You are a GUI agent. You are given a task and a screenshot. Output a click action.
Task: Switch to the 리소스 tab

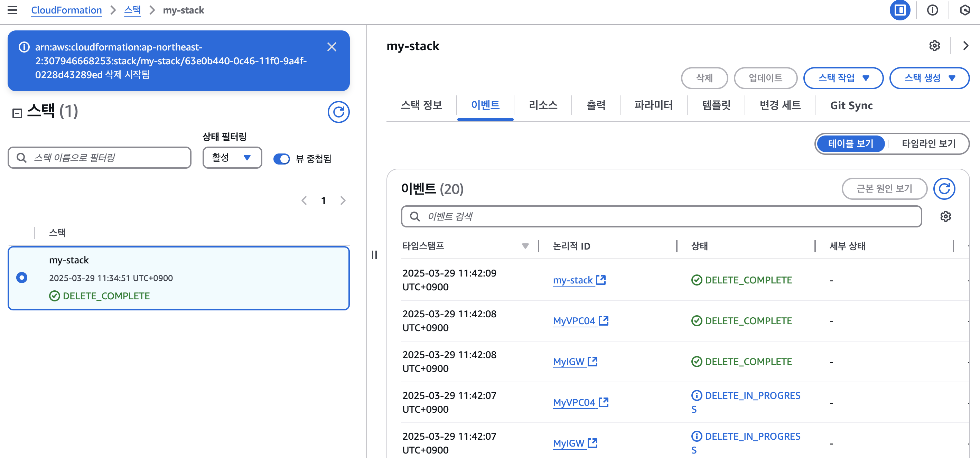point(543,105)
